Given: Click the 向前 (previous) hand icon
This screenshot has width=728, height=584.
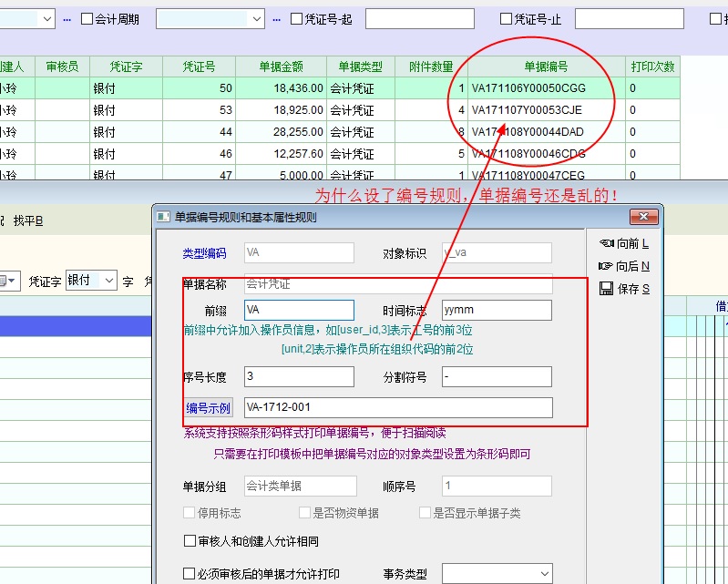Looking at the screenshot, I should coord(606,243).
